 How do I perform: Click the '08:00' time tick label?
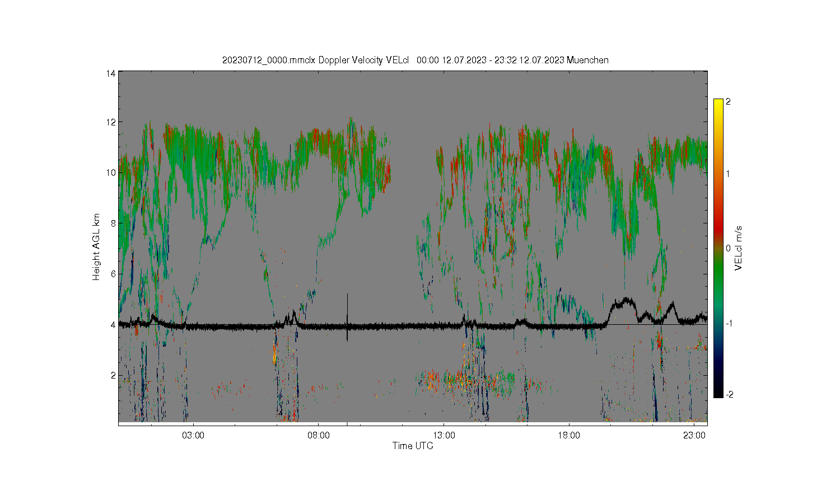pyautogui.click(x=319, y=435)
